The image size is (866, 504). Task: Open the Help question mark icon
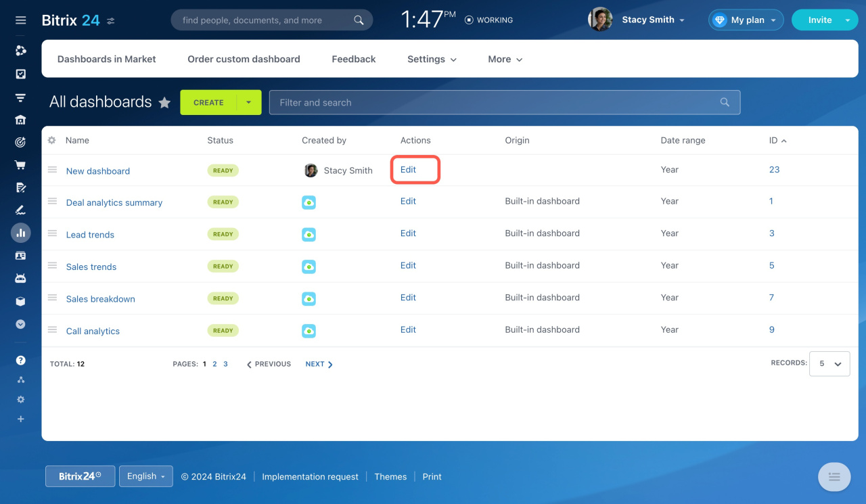(x=20, y=360)
